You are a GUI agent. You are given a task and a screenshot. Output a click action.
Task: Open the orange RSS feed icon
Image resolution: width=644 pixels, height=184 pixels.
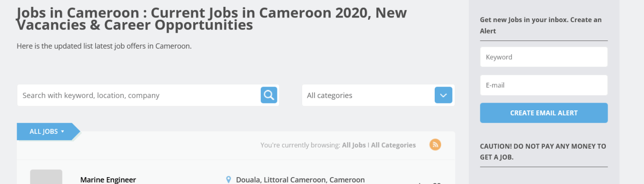435,144
